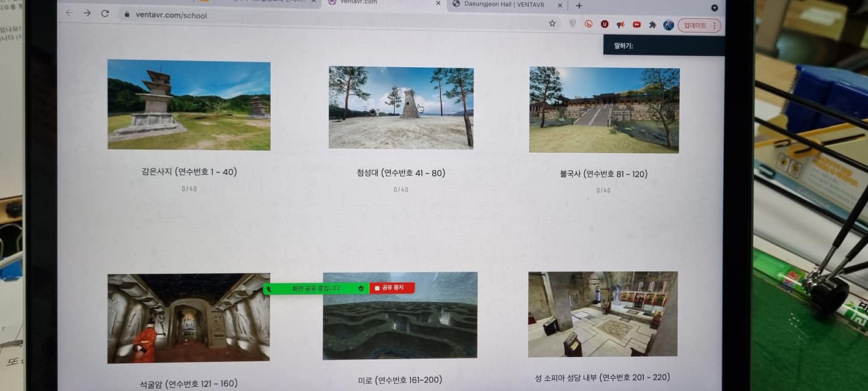Open the three-dot Chrome menu
Viewport: 868px width, 391px height.
(715, 26)
